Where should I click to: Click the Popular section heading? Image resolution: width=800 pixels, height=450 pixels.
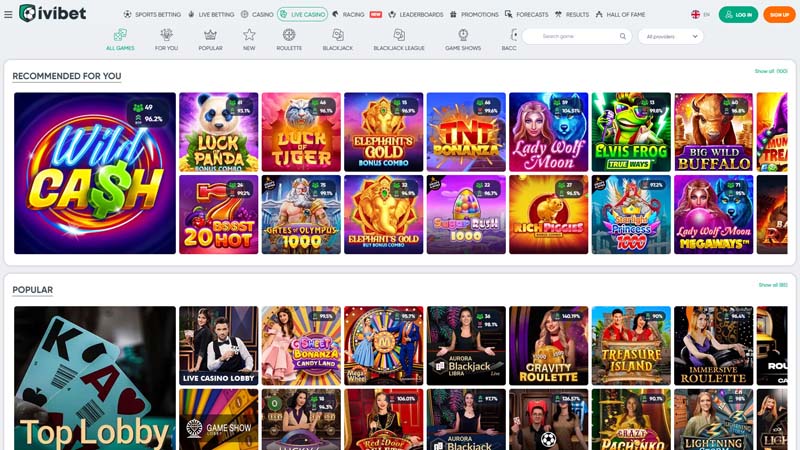(33, 290)
